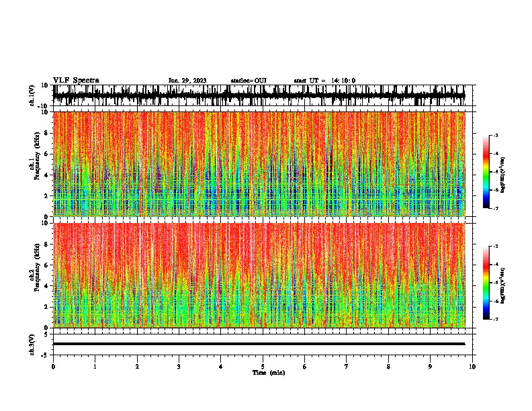Click the ch.3(V) axis label
Image resolution: width=532 pixels, height=411 pixels.
32,345
